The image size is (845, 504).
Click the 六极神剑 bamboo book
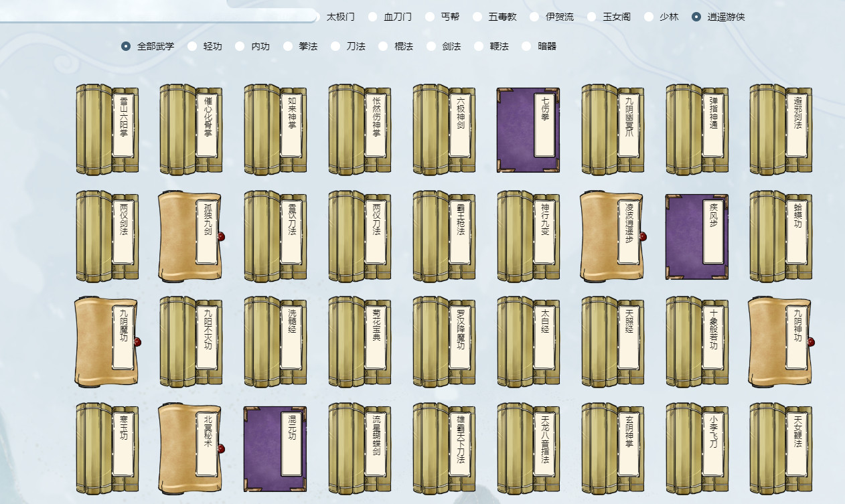444,130
